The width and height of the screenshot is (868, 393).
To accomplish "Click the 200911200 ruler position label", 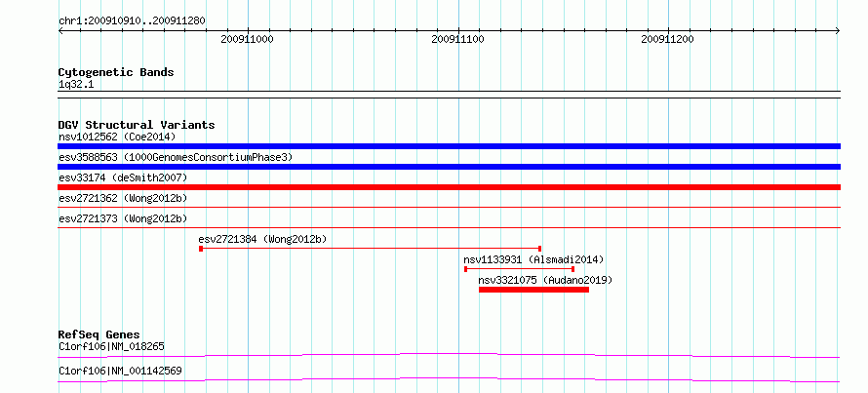I will pos(668,40).
